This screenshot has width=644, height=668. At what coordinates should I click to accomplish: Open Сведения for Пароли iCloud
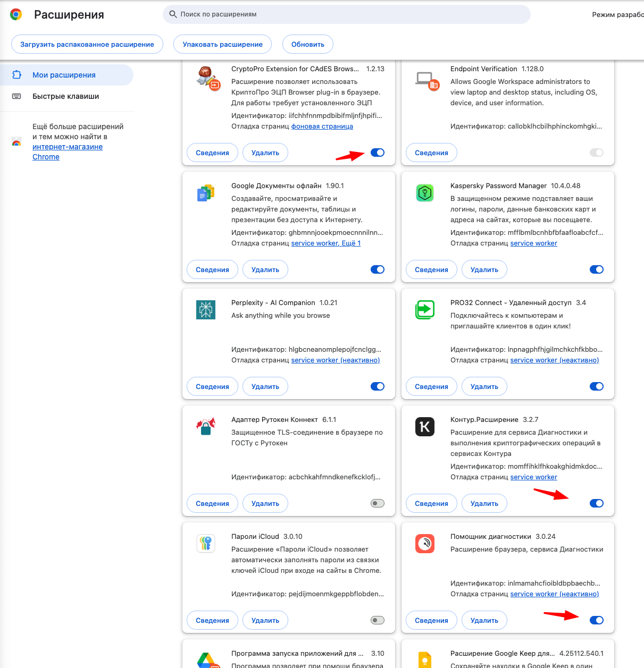[x=213, y=620]
